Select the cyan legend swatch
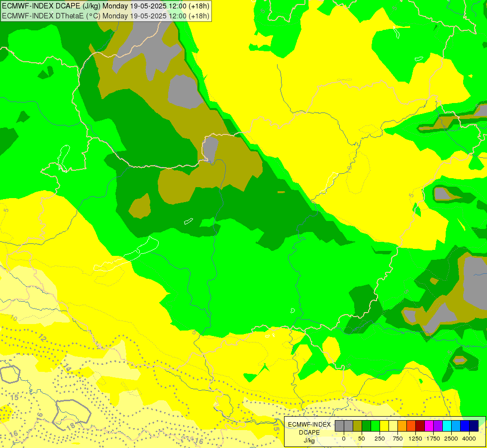The height and width of the screenshot is (448, 487). [x=447, y=426]
